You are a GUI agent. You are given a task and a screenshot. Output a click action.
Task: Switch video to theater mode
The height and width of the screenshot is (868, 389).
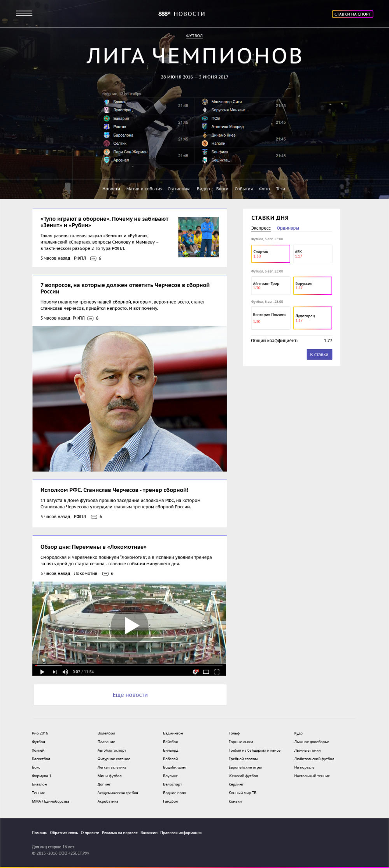tap(206, 671)
